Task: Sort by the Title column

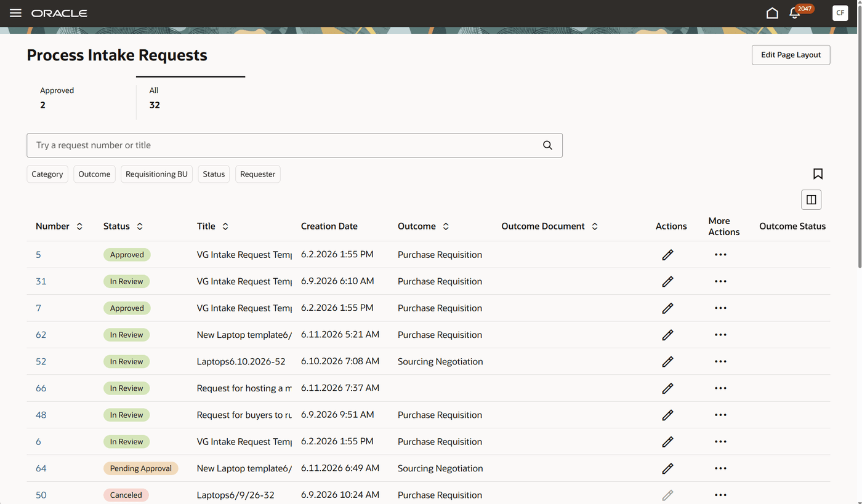Action: (x=225, y=226)
